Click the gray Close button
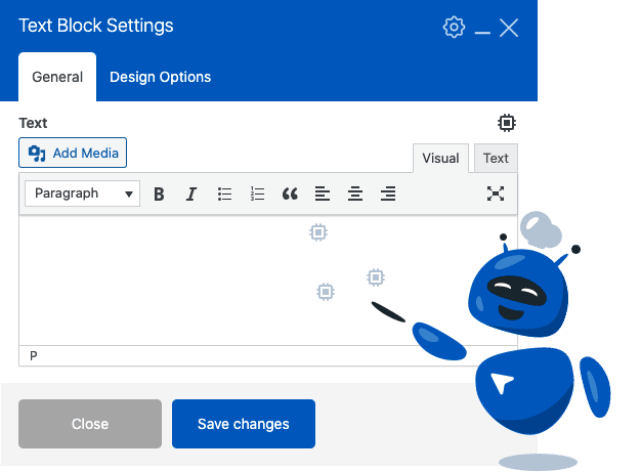This screenshot has width=640, height=472. pyautogui.click(x=90, y=424)
